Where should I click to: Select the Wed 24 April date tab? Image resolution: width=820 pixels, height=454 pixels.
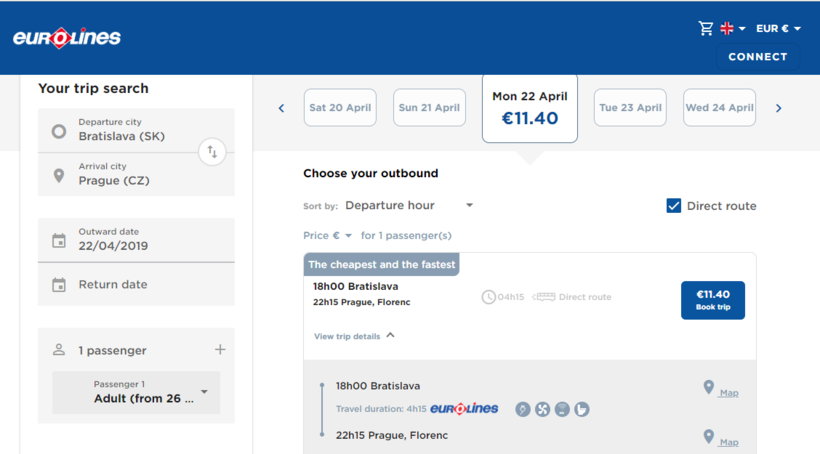(720, 108)
